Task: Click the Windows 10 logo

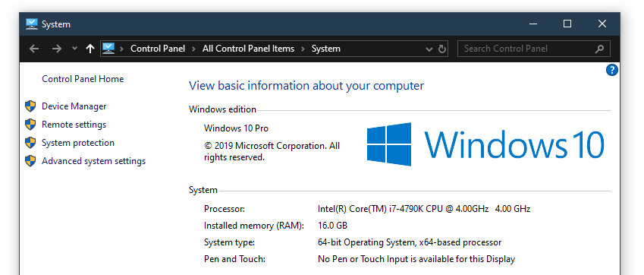Action: click(x=485, y=144)
